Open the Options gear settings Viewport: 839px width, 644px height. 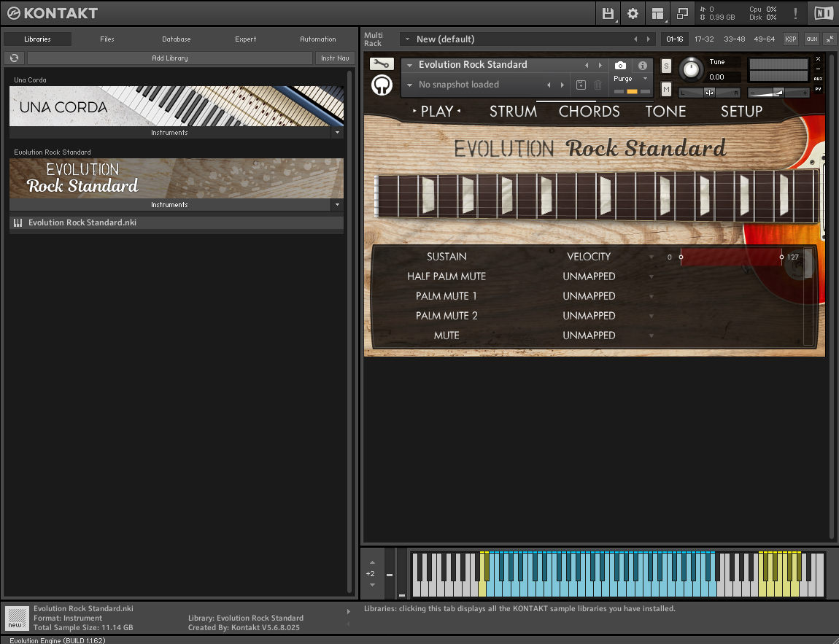(x=633, y=13)
